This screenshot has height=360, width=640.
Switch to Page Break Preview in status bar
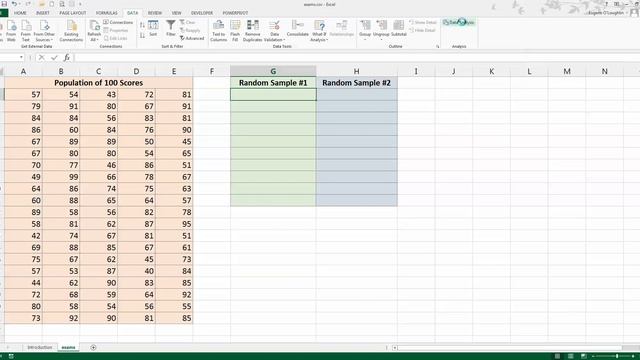(584, 356)
